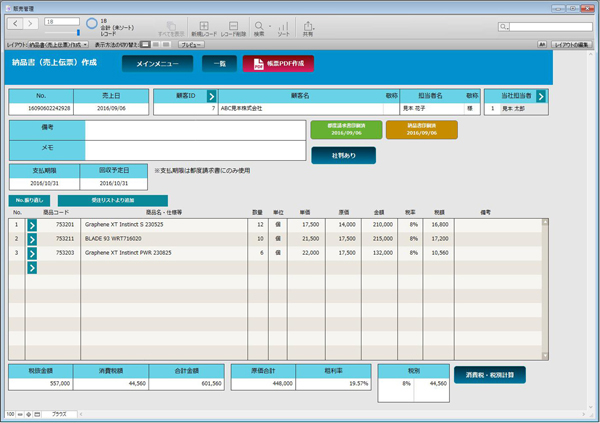The width and height of the screenshot is (600, 423).
Task: Click the green 都度請求書印刷済 button
Action: pos(346,129)
